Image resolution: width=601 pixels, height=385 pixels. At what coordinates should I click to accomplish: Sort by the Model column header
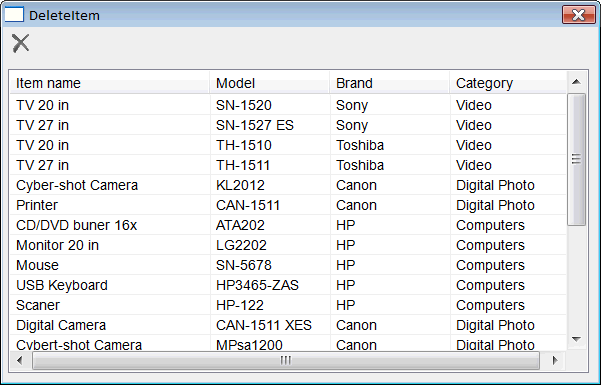(x=269, y=83)
